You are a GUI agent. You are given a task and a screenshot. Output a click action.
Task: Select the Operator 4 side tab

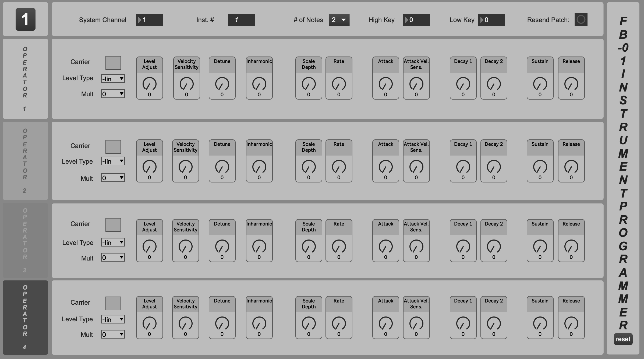(x=25, y=317)
